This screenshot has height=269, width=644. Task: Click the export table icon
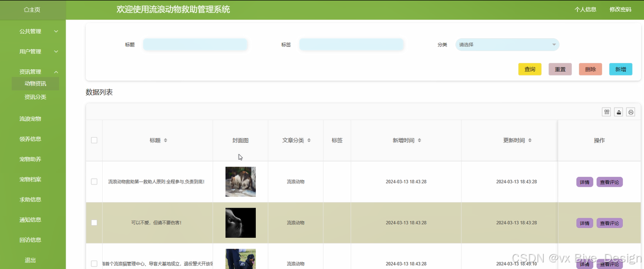[x=618, y=112]
